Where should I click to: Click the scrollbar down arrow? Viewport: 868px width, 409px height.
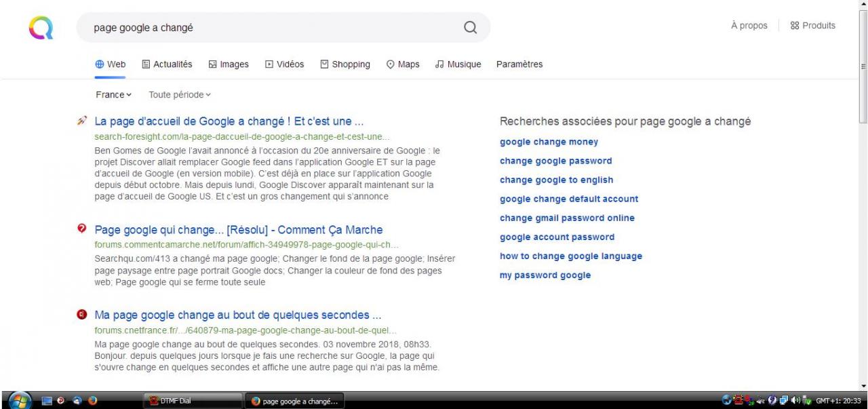(x=863, y=387)
